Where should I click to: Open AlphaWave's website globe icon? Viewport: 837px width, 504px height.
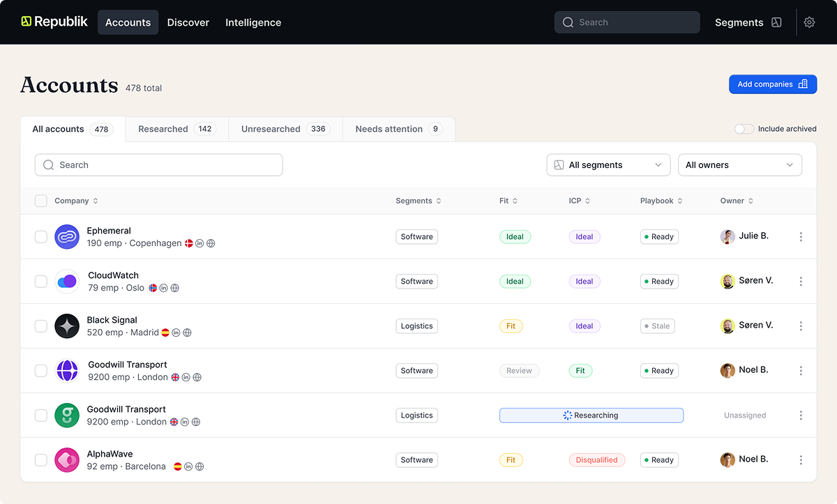[x=199, y=466]
